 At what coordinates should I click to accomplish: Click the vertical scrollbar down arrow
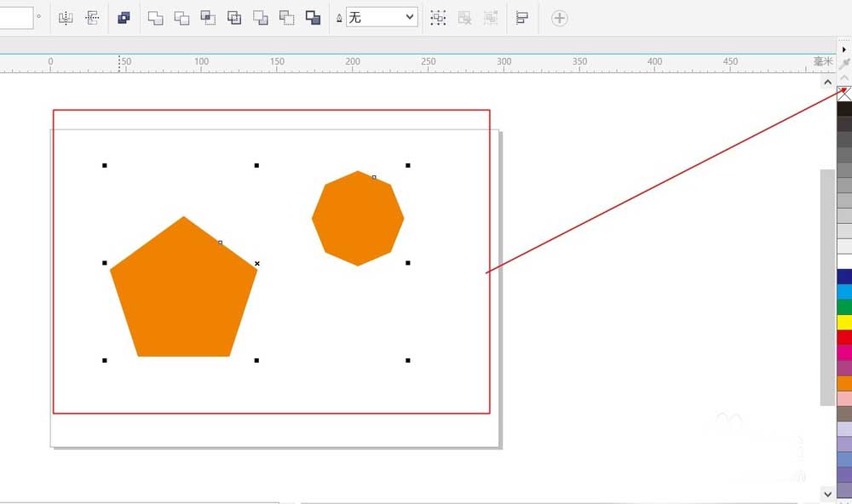pos(827,495)
